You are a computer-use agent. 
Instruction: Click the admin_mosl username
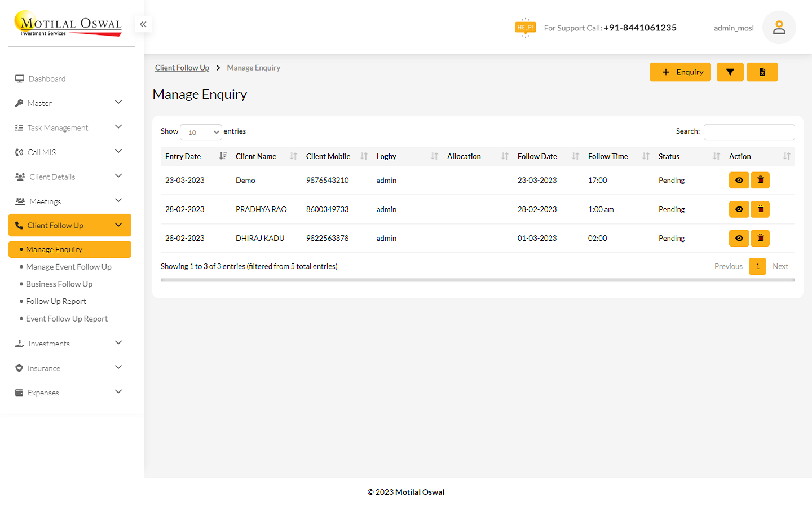point(734,28)
